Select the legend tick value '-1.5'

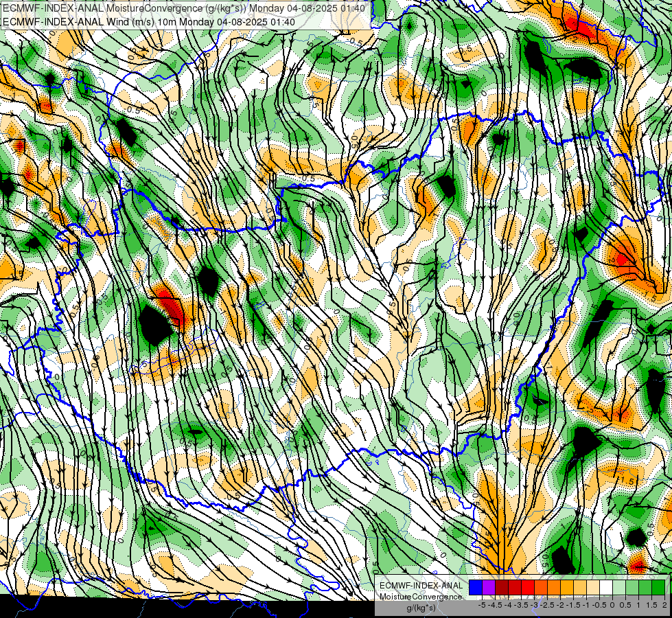(573, 605)
